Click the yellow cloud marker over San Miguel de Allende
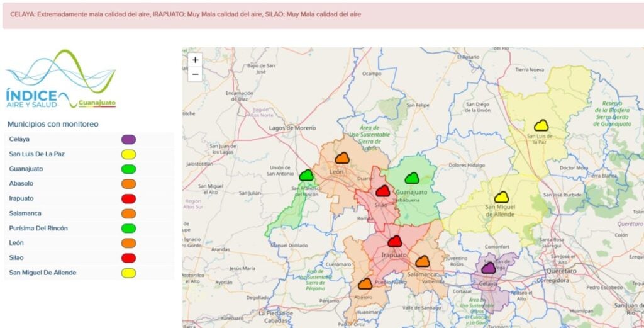The image size is (644, 328). (501, 197)
